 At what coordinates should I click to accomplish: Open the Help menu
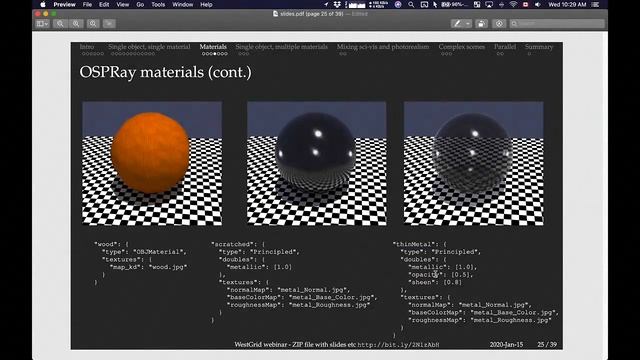(206, 4)
